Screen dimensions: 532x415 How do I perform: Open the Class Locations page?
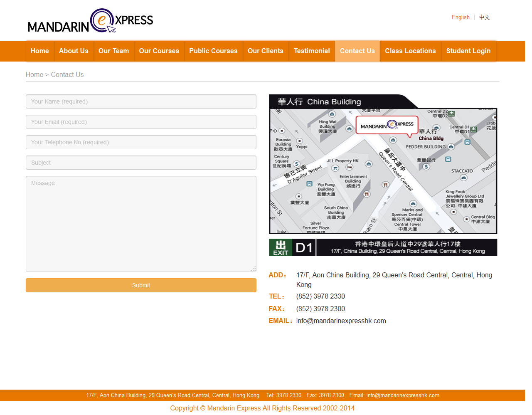(x=410, y=51)
